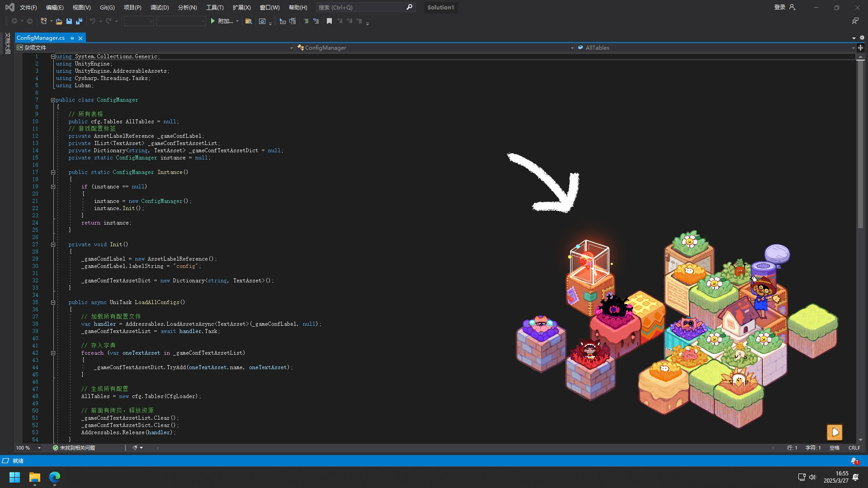
Task: Open Find in Files via folder-magnifier icon
Action: pyautogui.click(x=248, y=21)
